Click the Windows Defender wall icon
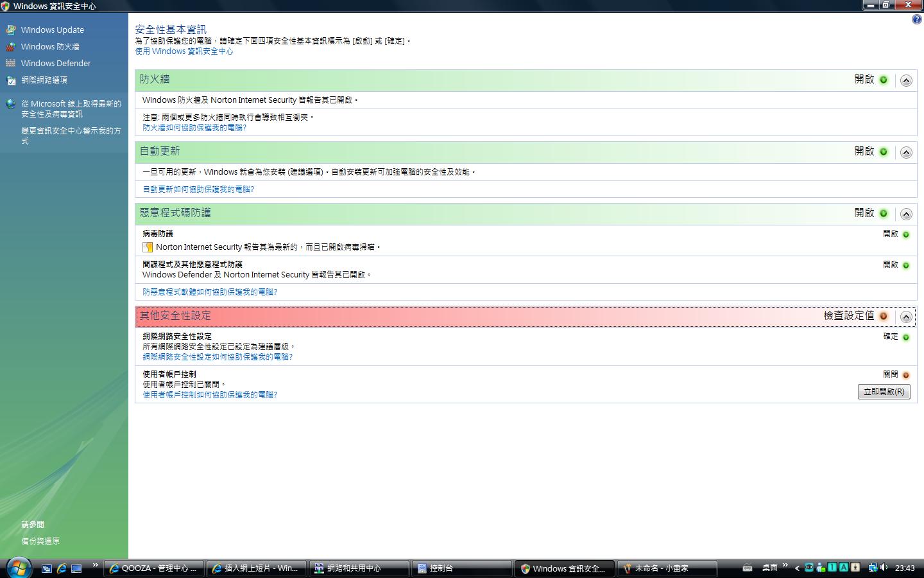Screen dimensions: 924x578 click(11, 63)
